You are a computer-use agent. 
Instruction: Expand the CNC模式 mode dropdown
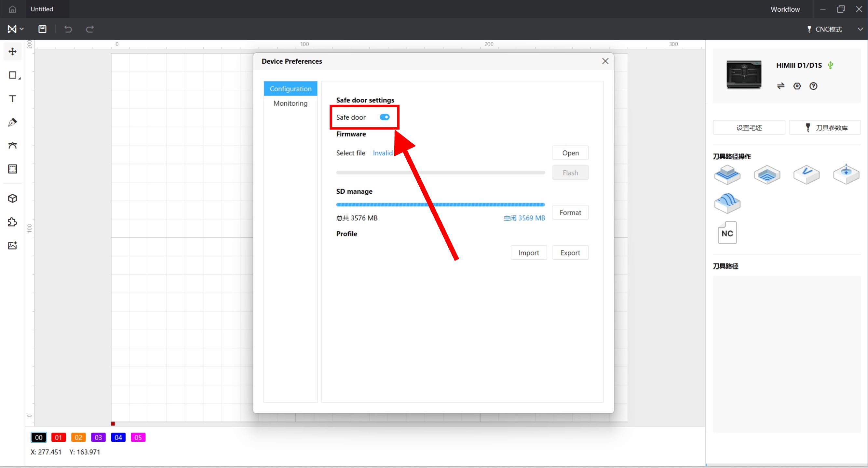coord(860,29)
